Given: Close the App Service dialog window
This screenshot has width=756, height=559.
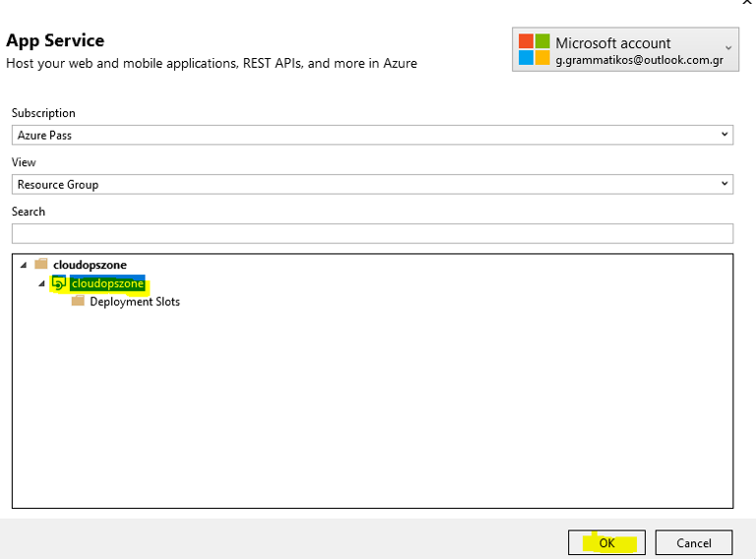Looking at the screenshot, I should [x=746, y=2].
